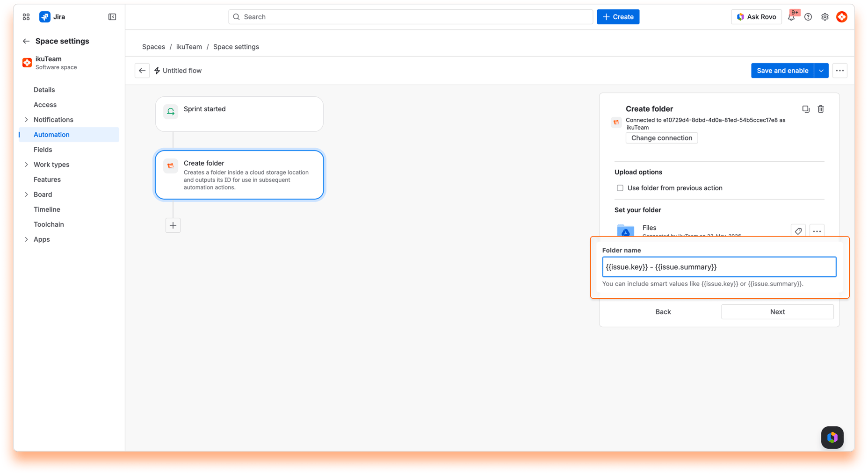Expand the Notifications section
The width and height of the screenshot is (868, 474).
click(26, 120)
